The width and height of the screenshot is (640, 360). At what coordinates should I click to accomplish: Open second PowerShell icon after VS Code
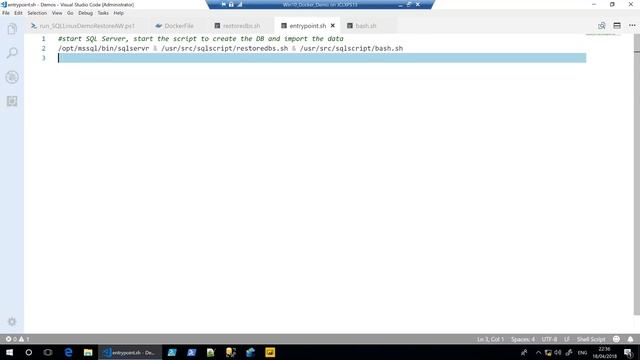[x=191, y=352]
